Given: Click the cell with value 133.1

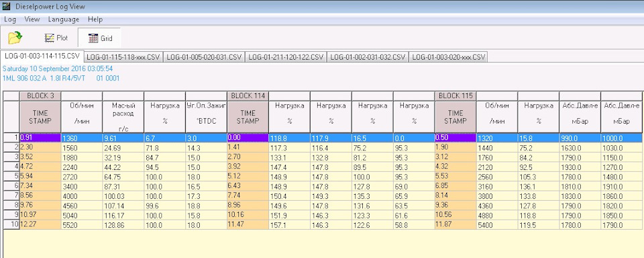Looking at the screenshot, I should coord(289,157).
